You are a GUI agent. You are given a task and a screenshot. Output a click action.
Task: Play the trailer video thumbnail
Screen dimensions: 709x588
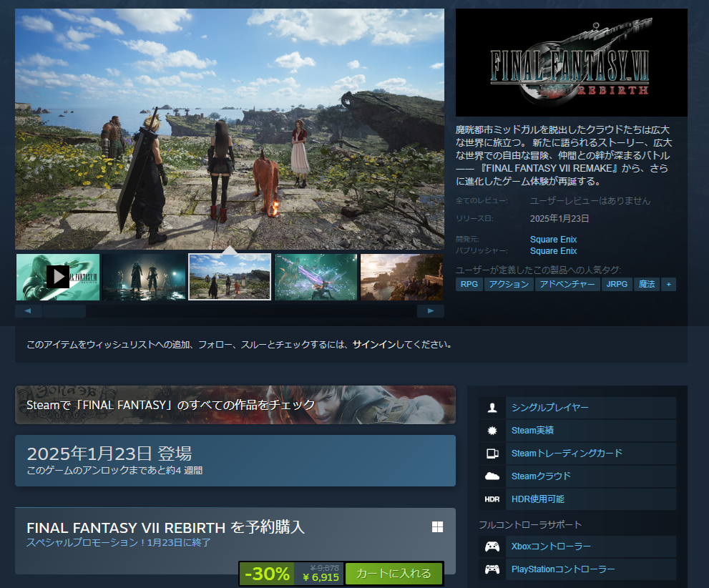click(x=58, y=277)
